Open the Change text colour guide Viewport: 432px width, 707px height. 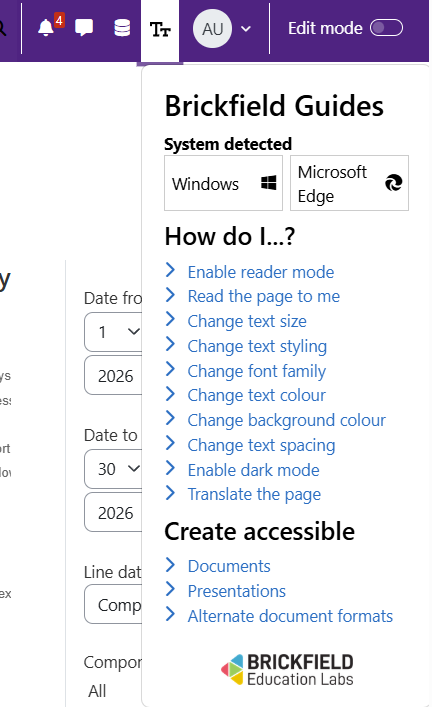pyautogui.click(x=257, y=395)
